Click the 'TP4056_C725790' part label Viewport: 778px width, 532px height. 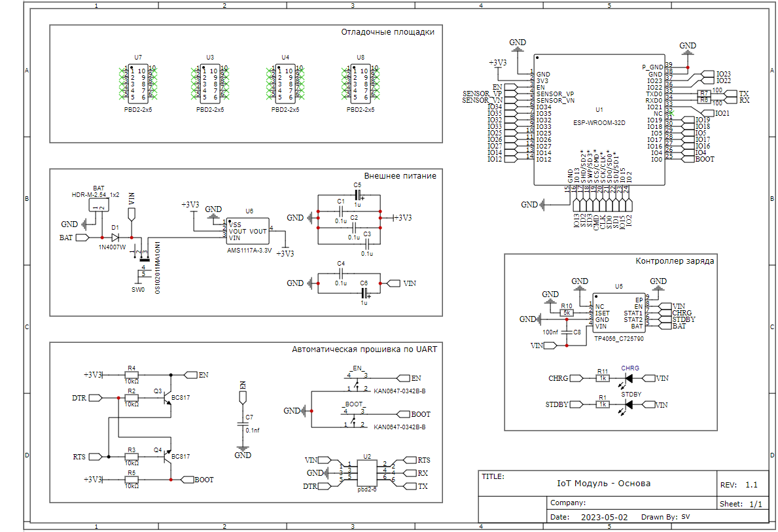tap(619, 339)
